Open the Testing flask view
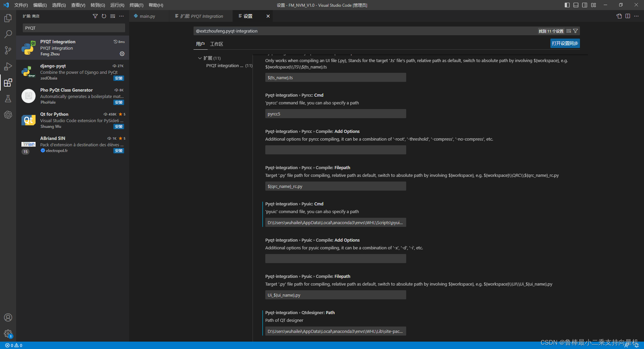 (8, 99)
